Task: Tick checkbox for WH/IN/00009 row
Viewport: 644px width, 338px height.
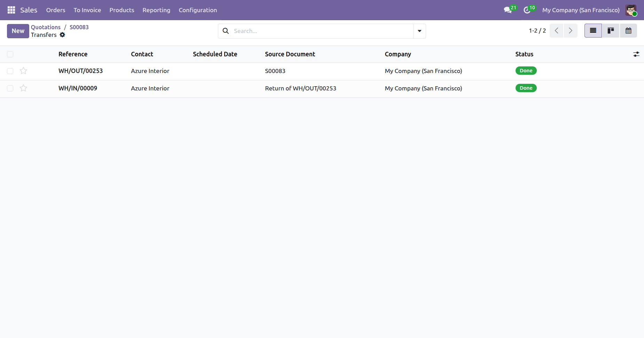Action: (10, 88)
